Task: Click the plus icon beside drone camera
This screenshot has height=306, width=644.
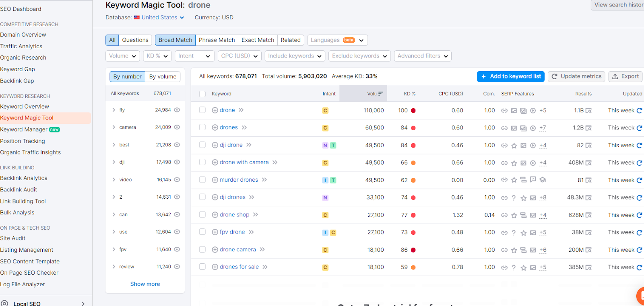Action: (x=215, y=250)
